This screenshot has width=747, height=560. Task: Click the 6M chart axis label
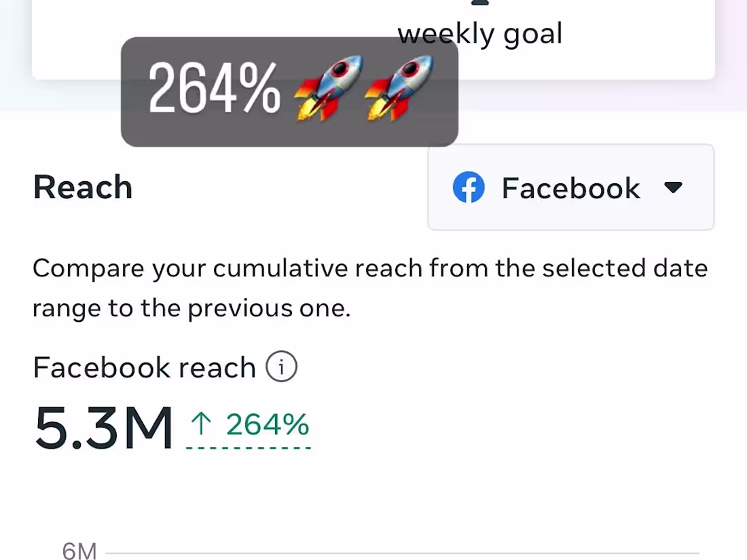(79, 552)
